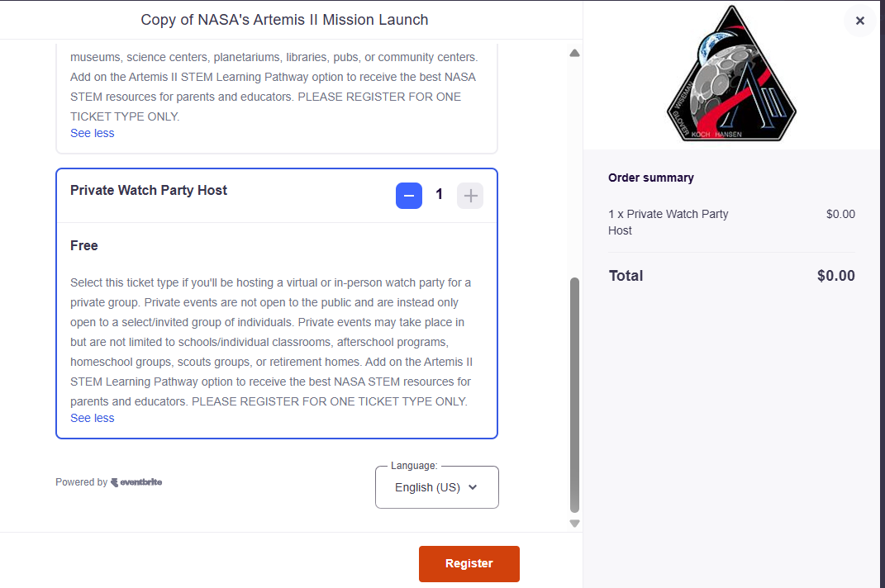Click the Artemis II mission patch image

coord(730,74)
